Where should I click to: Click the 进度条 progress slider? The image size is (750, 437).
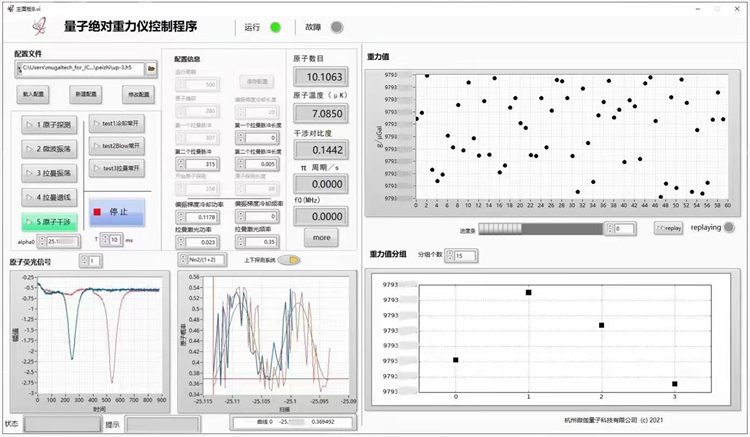540,229
